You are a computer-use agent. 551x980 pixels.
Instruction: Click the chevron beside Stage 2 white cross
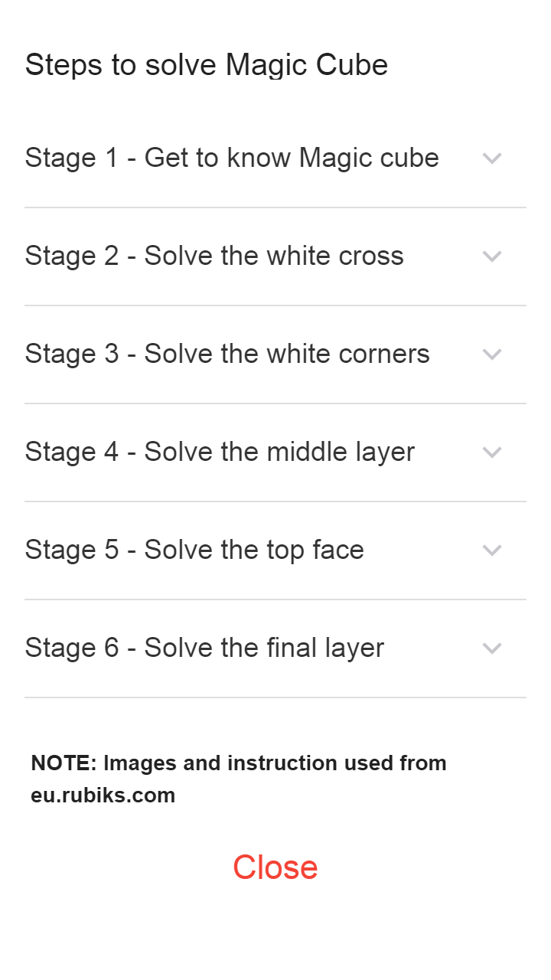(492, 256)
